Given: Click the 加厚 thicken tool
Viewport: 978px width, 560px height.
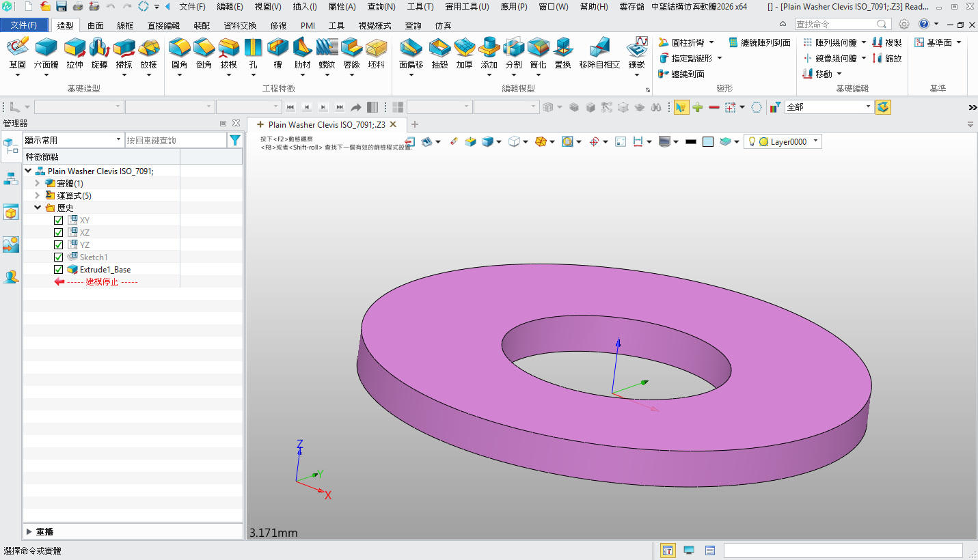Looking at the screenshot, I should [x=464, y=53].
